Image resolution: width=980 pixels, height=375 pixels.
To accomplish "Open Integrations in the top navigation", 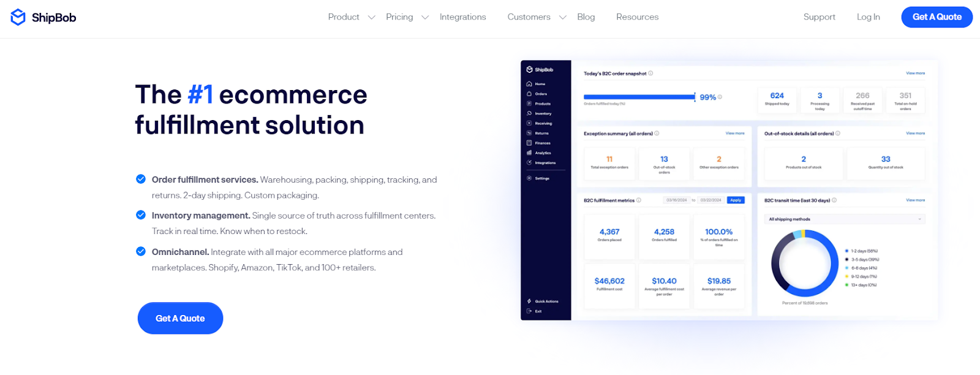I will pos(463,17).
